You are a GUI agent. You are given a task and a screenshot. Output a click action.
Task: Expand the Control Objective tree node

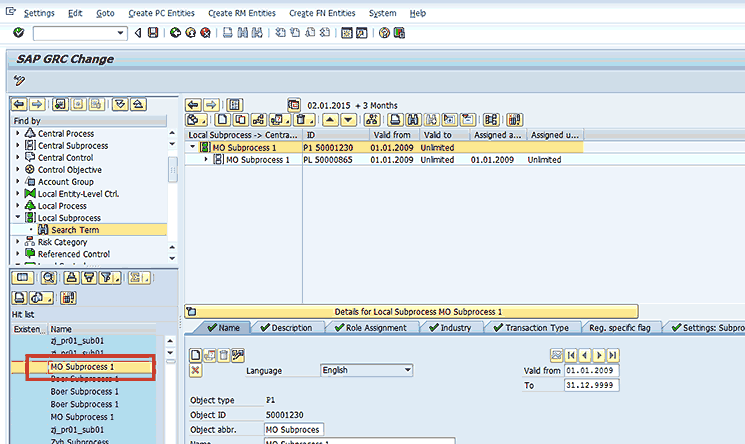18,169
